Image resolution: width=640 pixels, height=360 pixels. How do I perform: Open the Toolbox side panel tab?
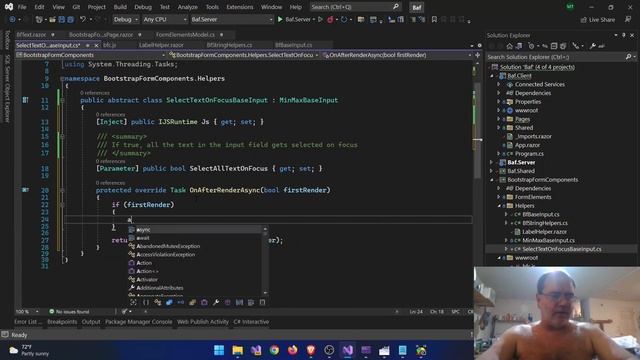click(7, 40)
